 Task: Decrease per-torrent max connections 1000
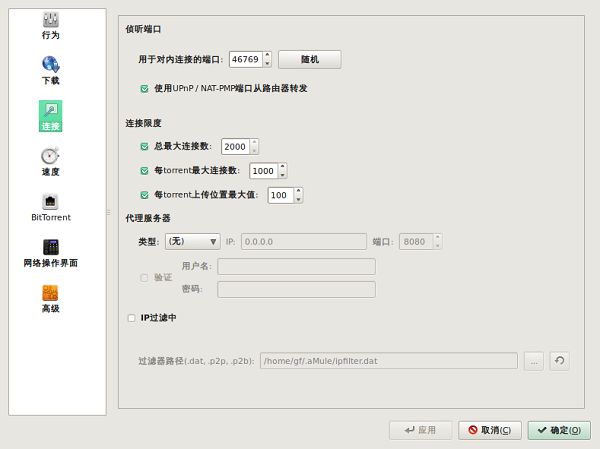click(283, 175)
